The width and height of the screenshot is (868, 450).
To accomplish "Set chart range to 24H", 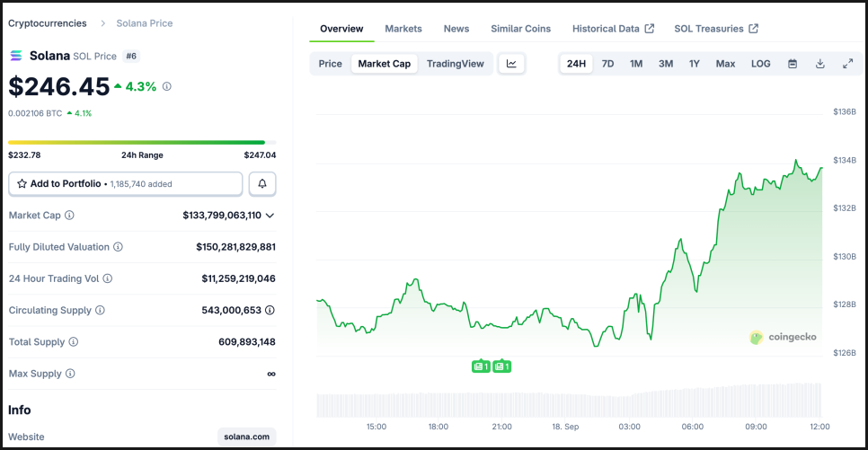I will [576, 64].
